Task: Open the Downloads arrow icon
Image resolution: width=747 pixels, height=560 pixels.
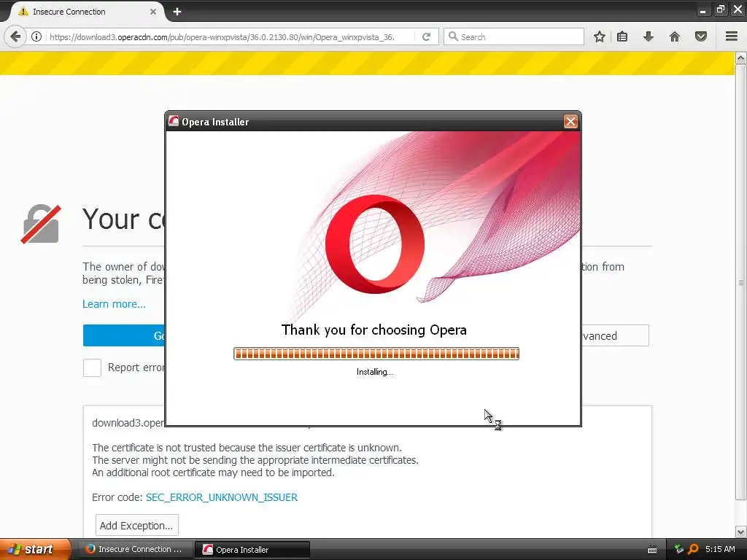Action: coord(649,36)
